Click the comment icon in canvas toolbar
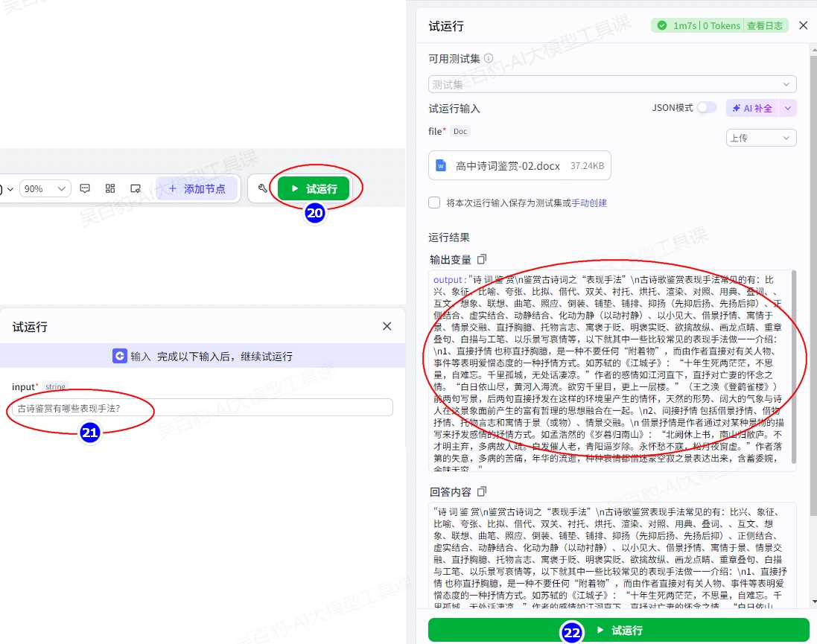This screenshot has width=817, height=644. click(85, 188)
